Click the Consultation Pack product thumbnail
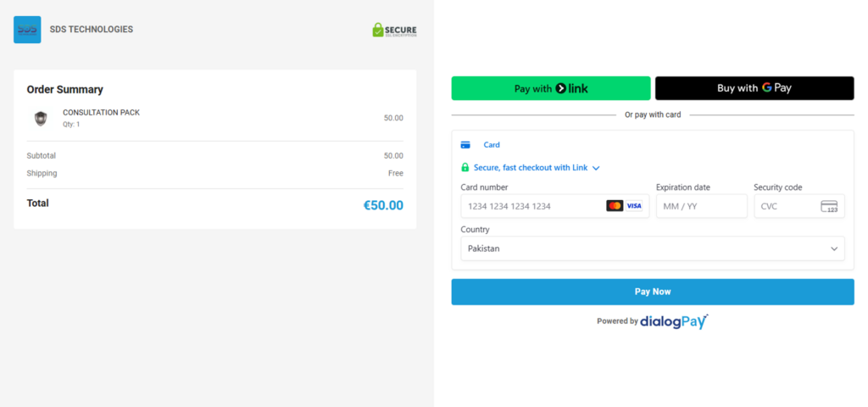Image resolution: width=868 pixels, height=407 pixels. tap(41, 118)
